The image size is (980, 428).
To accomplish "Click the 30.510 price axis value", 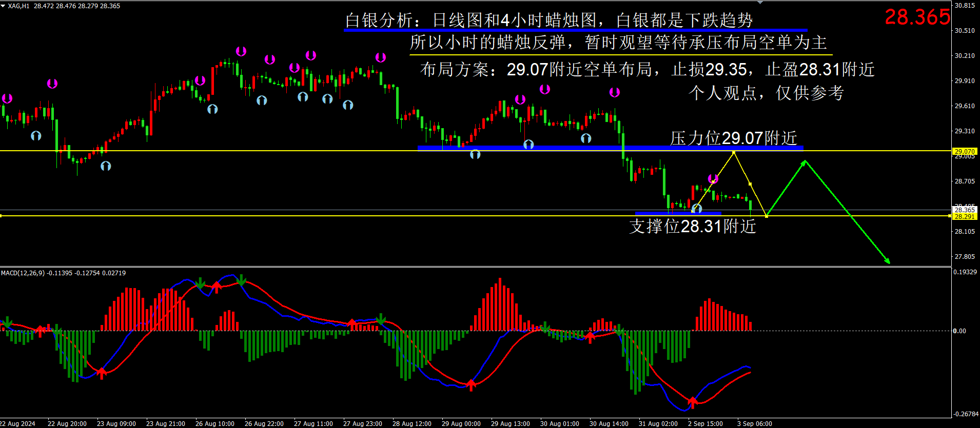I will 965,31.
